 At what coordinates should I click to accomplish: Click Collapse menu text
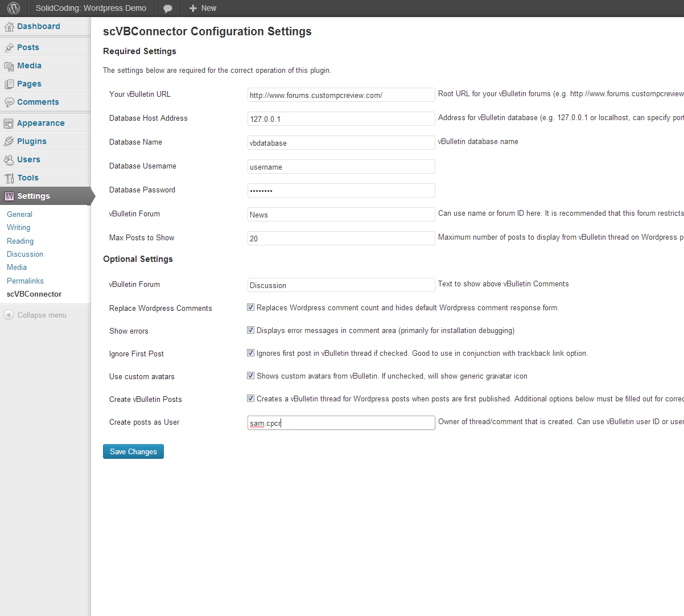pyautogui.click(x=42, y=315)
